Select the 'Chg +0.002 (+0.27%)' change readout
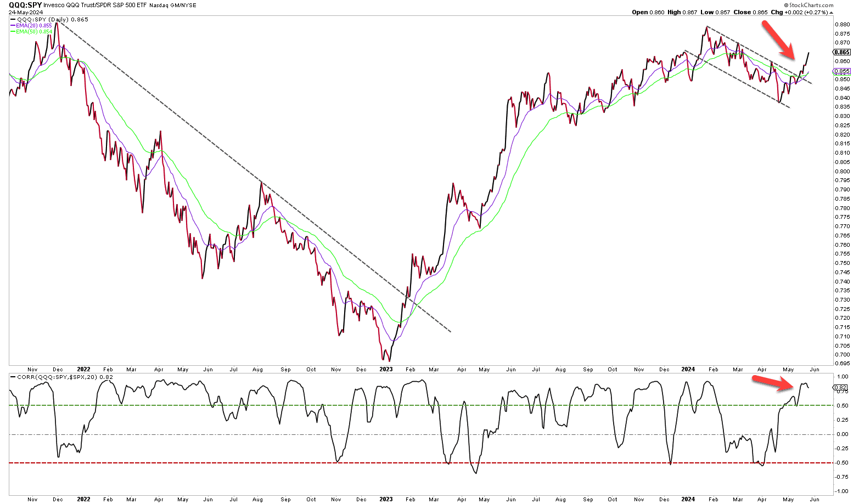The height and width of the screenshot is (504, 859). pos(800,12)
